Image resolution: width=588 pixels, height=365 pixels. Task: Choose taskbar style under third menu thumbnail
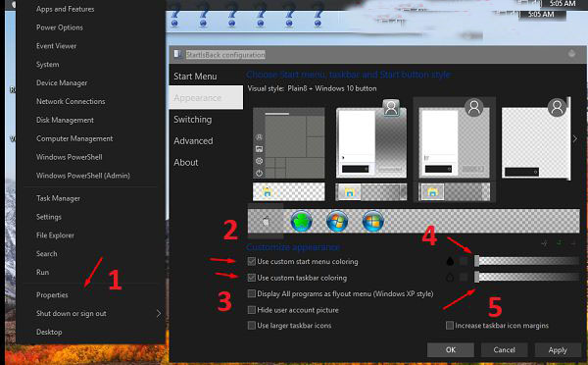pos(454,192)
